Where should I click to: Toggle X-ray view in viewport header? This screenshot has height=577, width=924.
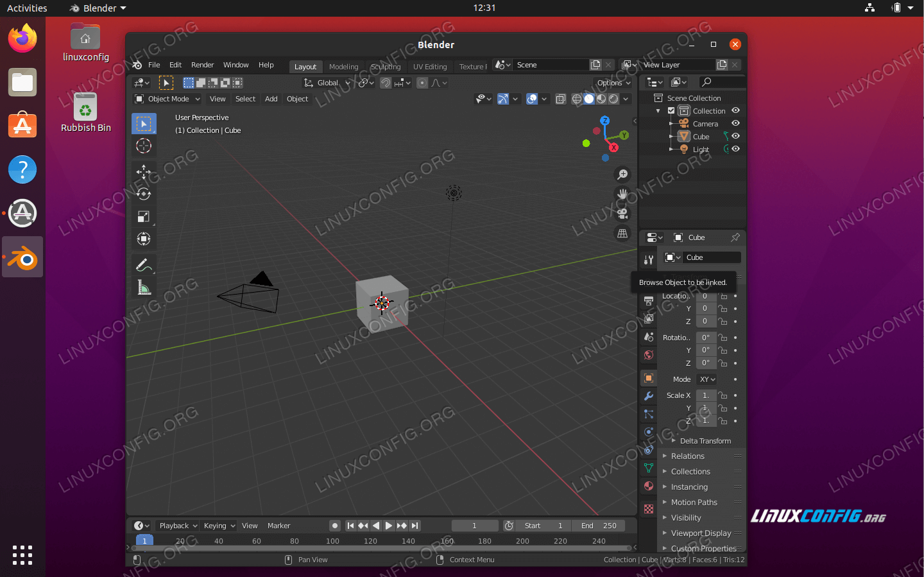(560, 99)
